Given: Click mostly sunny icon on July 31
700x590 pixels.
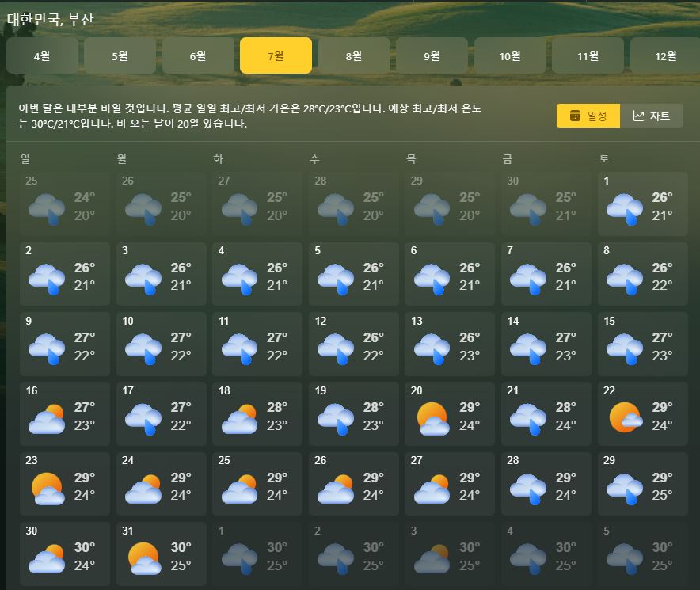Looking at the screenshot, I should pos(144,558).
